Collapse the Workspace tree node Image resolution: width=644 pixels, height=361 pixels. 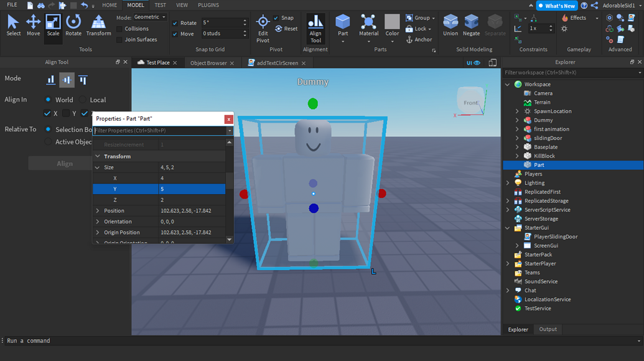[508, 84]
